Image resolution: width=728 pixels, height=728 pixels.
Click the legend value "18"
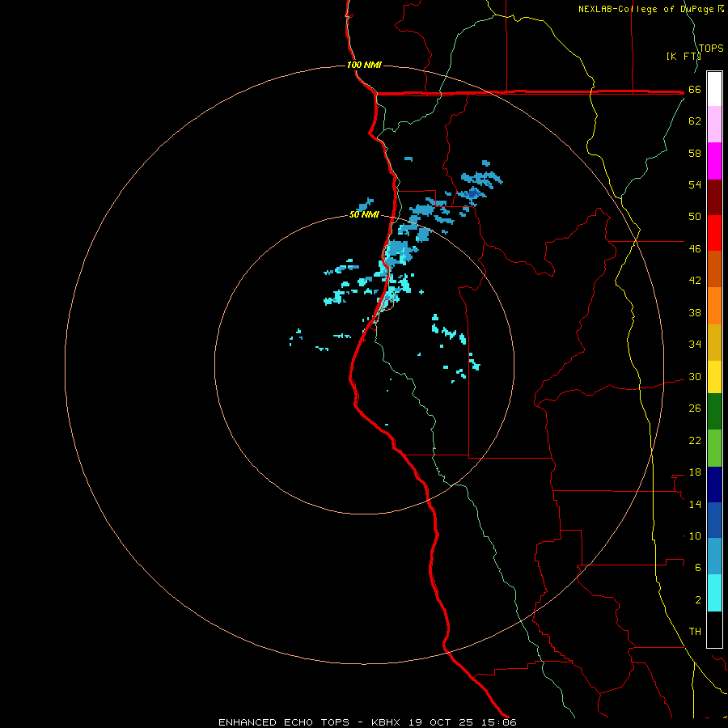click(695, 472)
